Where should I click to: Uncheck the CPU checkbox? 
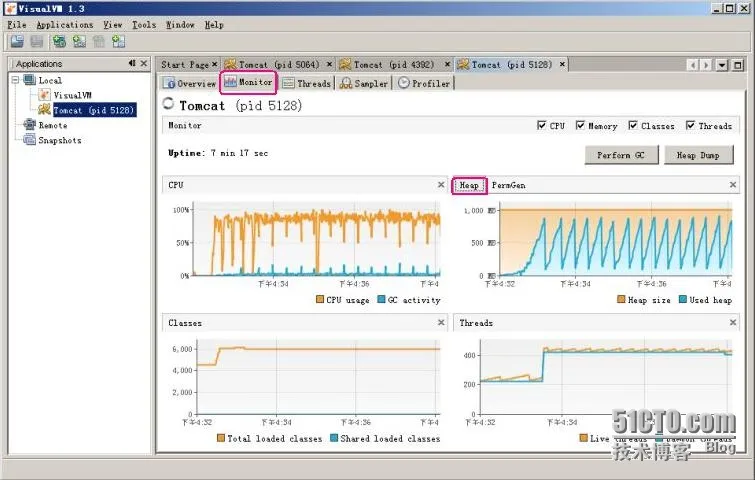coord(542,125)
